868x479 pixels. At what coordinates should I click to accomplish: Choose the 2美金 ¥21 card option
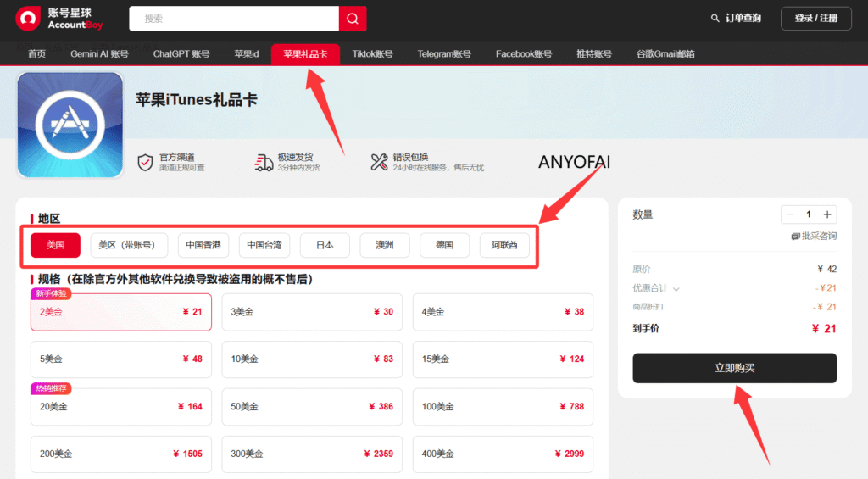(121, 312)
